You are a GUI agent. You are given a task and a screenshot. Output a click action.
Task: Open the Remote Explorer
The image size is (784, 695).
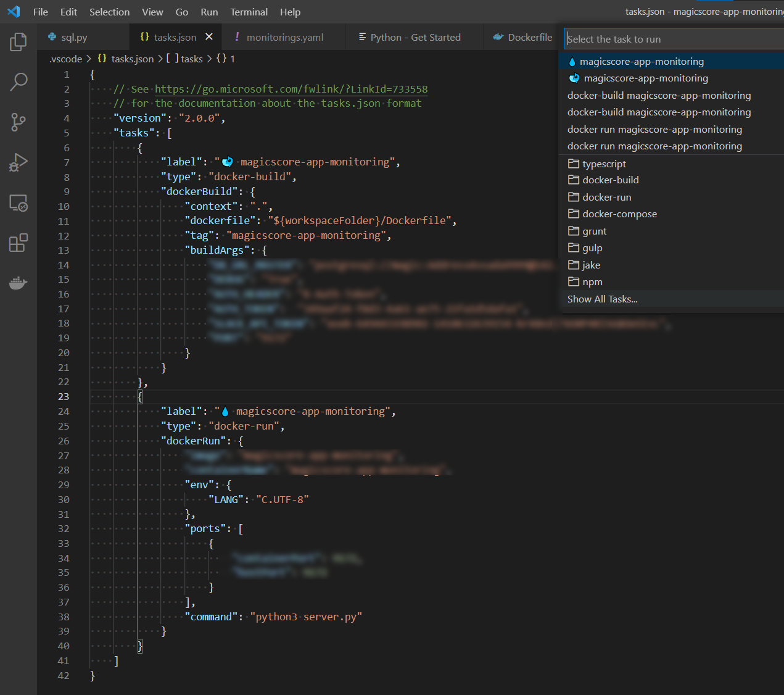coord(18,202)
